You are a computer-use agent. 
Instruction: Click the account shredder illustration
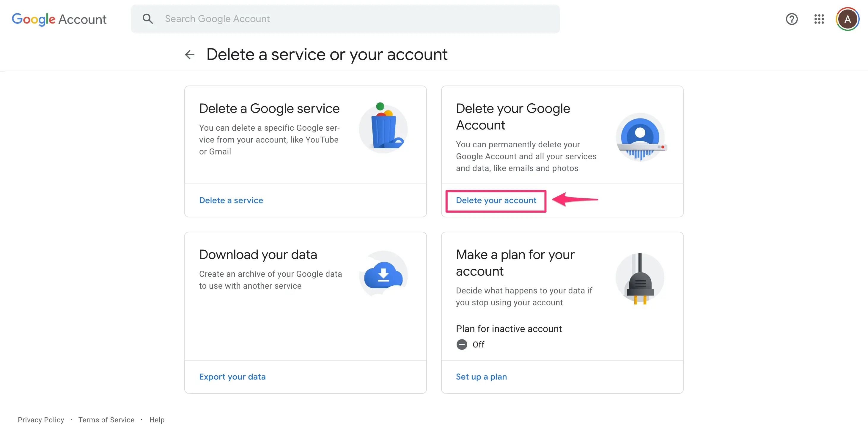click(x=640, y=138)
